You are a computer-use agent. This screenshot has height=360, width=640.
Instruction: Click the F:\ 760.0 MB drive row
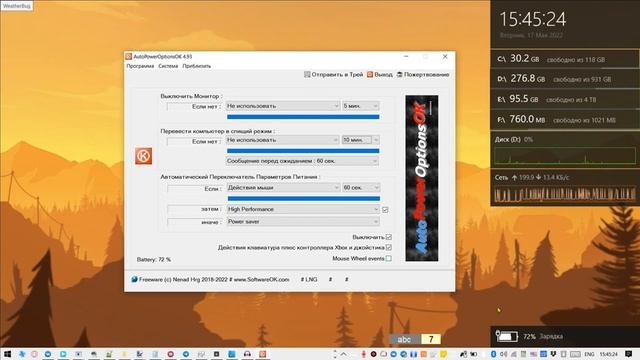tap(565, 120)
